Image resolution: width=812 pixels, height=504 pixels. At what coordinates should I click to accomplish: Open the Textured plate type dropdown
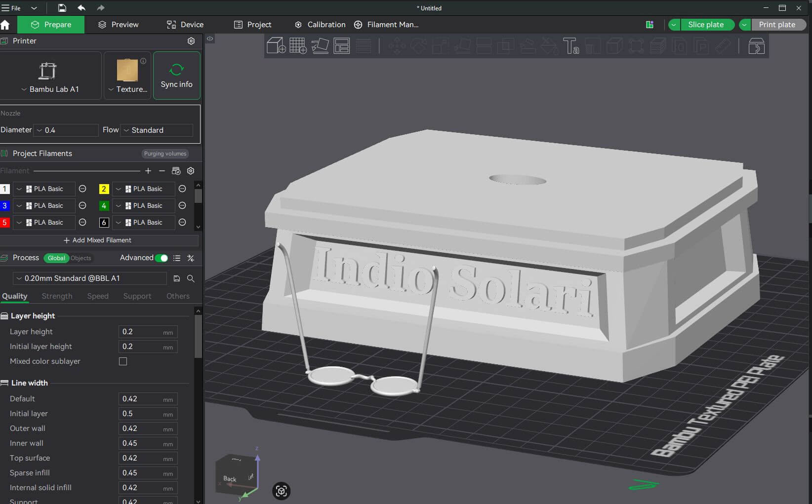tap(127, 76)
